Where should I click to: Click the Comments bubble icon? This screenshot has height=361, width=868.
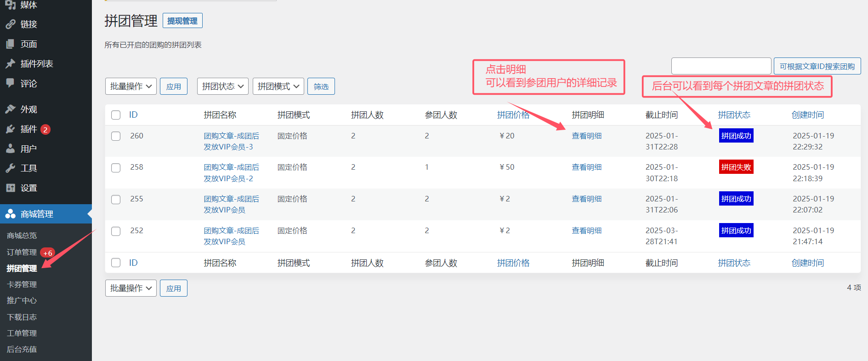coord(10,83)
